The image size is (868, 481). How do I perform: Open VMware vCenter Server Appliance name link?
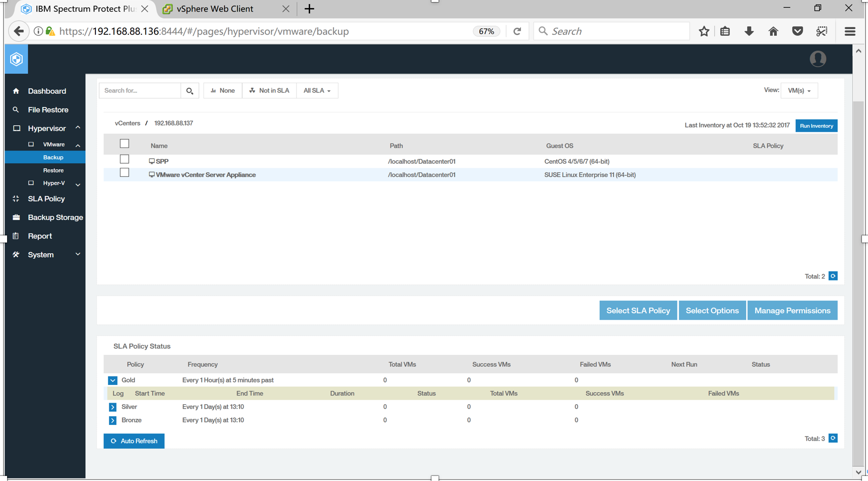(x=206, y=175)
